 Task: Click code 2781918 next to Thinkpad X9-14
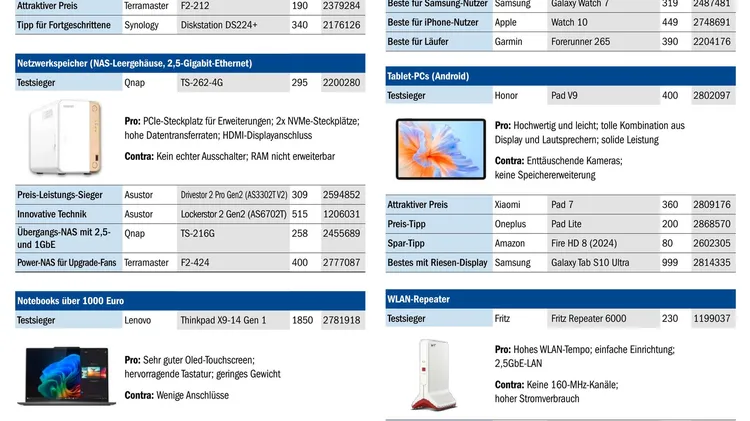tap(340, 321)
